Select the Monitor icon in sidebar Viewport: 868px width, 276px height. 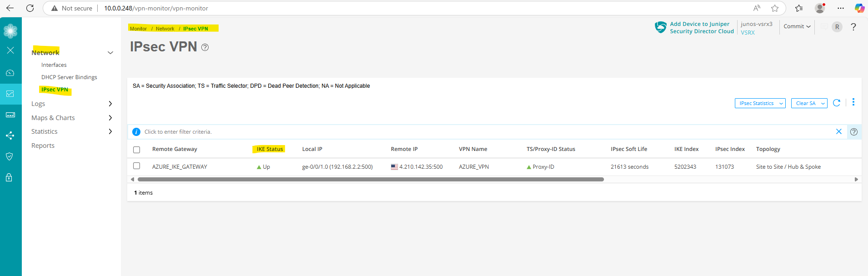point(10,94)
